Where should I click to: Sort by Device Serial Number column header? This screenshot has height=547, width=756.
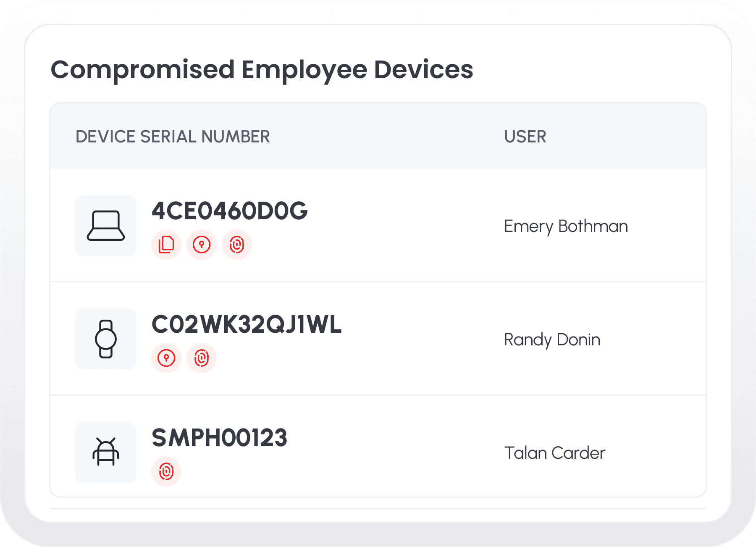click(173, 137)
